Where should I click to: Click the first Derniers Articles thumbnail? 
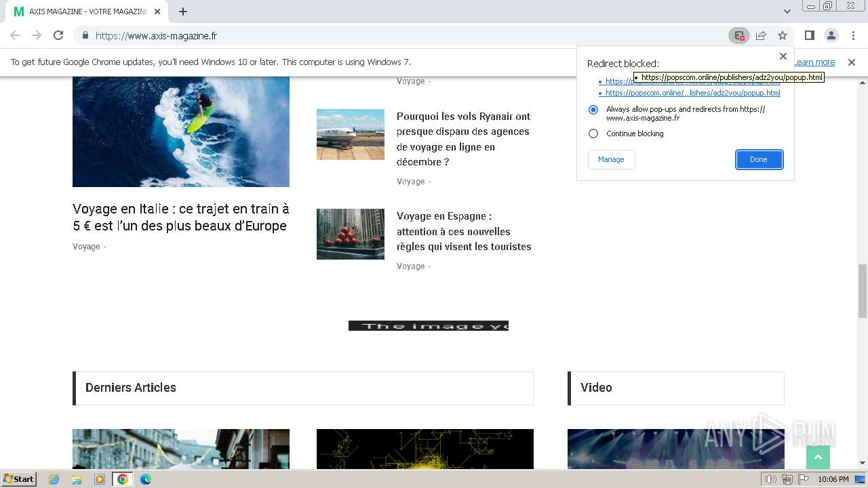point(181,449)
